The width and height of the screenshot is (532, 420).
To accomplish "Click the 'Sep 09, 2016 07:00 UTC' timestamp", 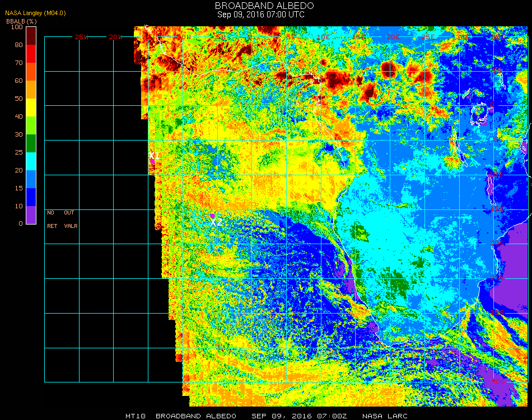I will coord(261,15).
